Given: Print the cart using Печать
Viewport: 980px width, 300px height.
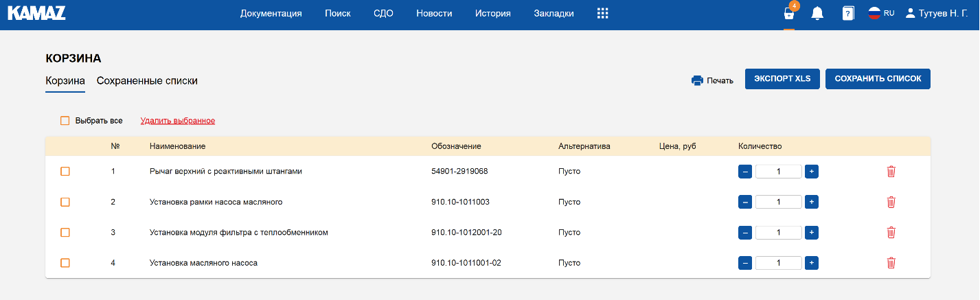Looking at the screenshot, I should coord(712,80).
